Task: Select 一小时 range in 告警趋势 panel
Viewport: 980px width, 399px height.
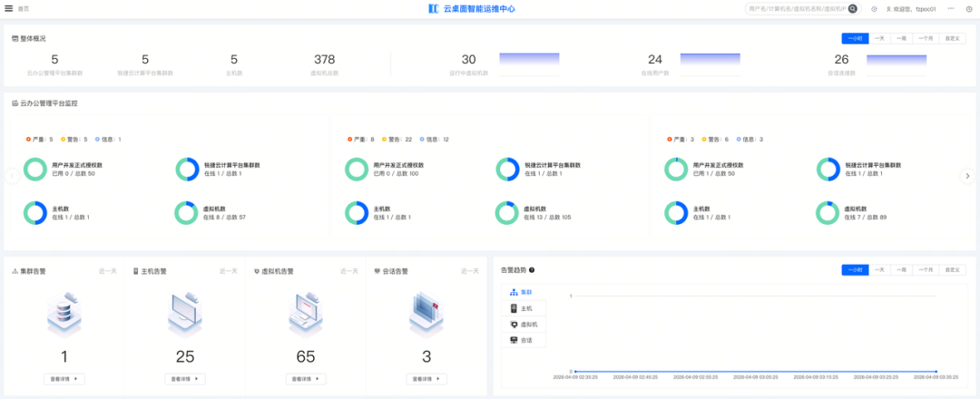Action: pos(856,269)
